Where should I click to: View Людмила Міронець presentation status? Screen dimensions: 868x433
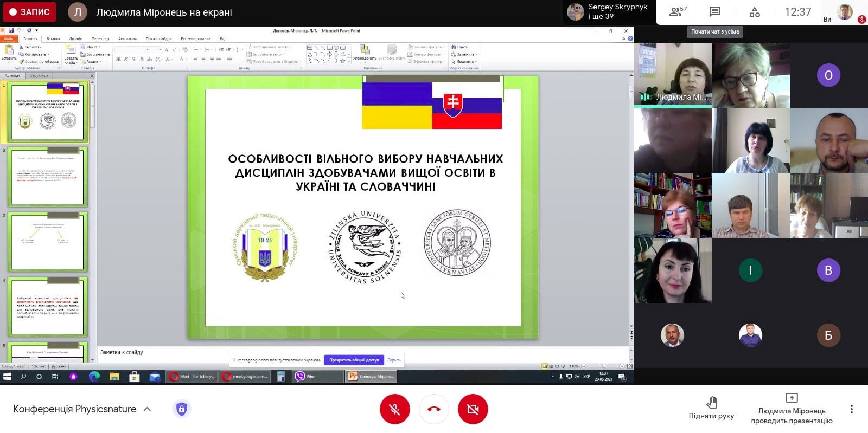pyautogui.click(x=792, y=409)
